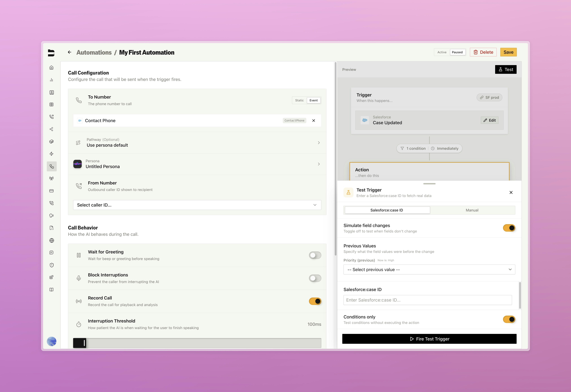Click the back arrow next to Automations
571x392 pixels.
(x=70, y=52)
